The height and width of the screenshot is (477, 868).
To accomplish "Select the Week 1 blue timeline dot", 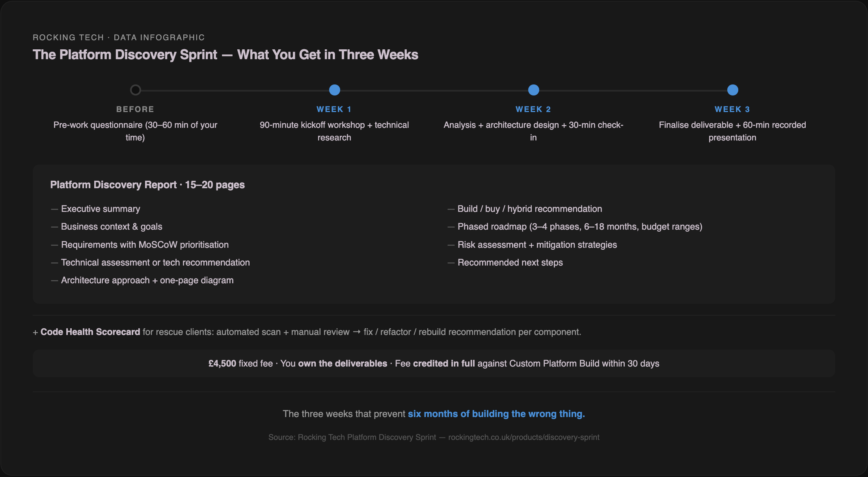I will [334, 90].
